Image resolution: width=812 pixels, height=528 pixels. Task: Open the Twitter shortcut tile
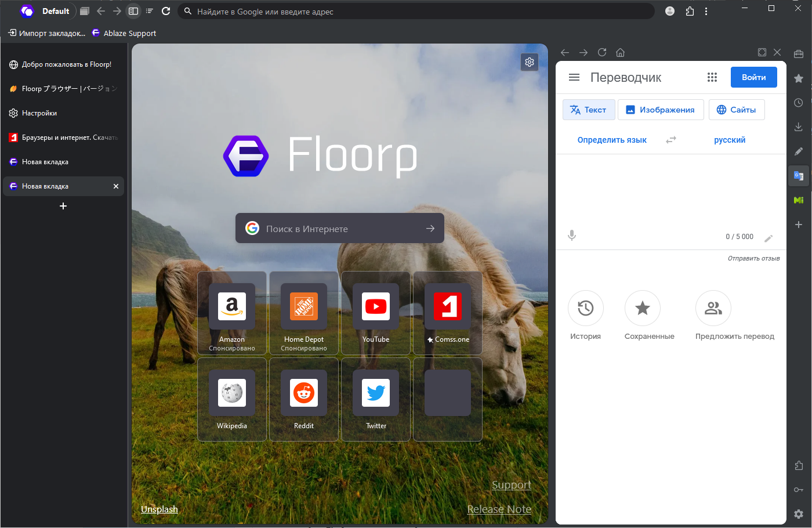(x=376, y=400)
